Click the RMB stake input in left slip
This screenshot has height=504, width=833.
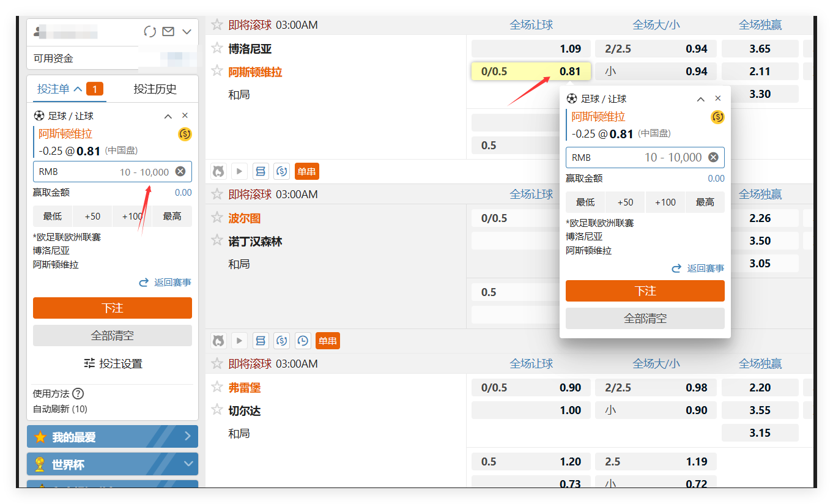tap(104, 172)
